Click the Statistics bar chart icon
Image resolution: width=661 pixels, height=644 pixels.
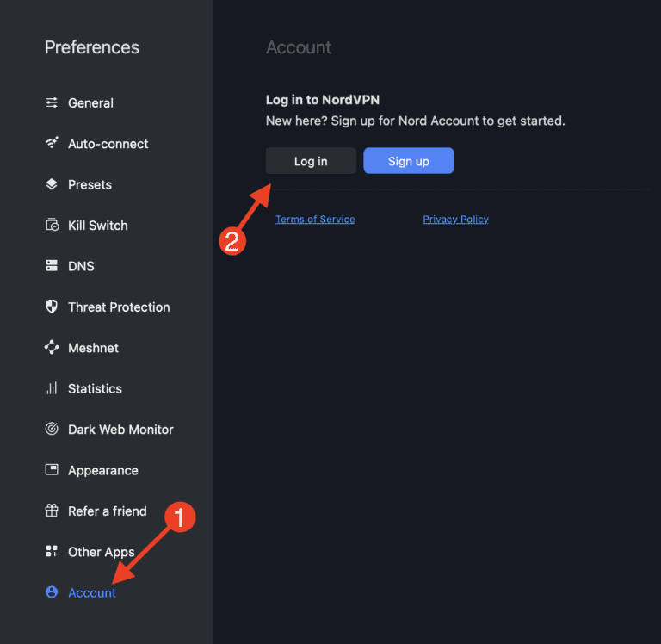click(52, 388)
